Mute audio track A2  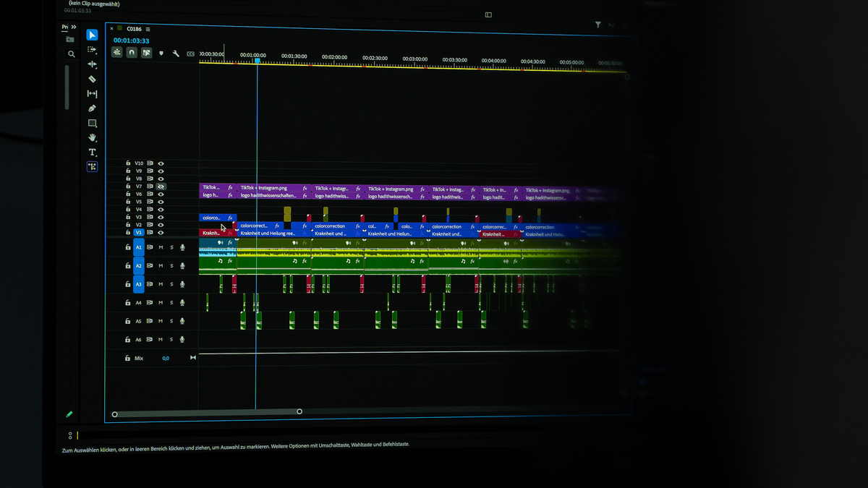161,265
